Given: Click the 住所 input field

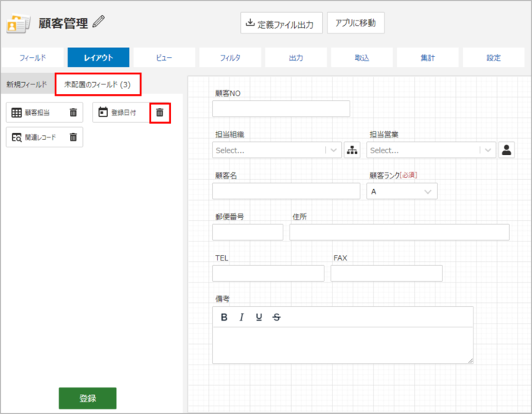Looking at the screenshot, I should point(399,232).
